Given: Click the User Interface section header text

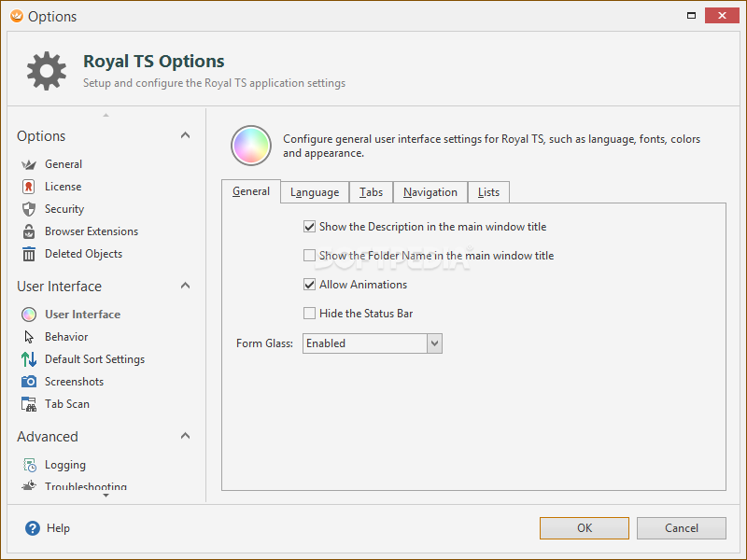Looking at the screenshot, I should click(59, 287).
